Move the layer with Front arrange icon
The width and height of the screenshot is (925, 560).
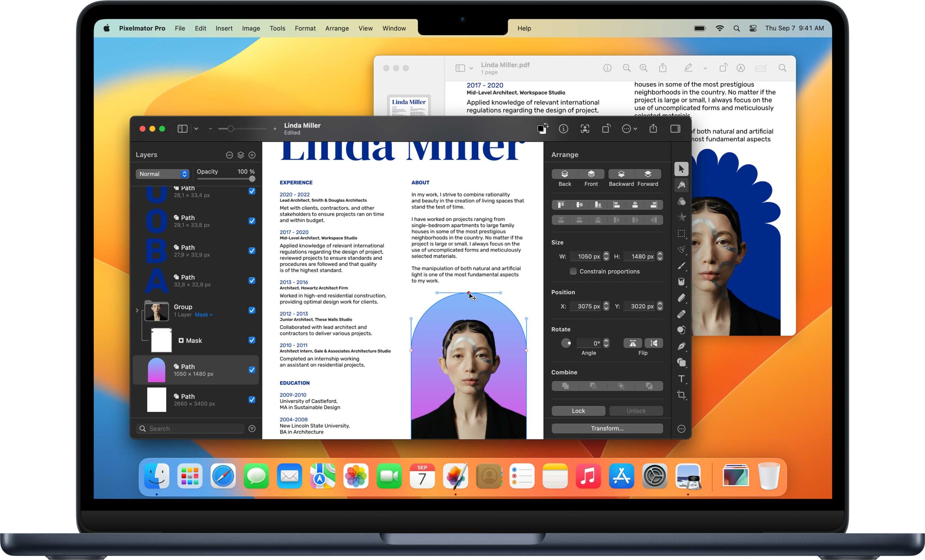[x=591, y=174]
